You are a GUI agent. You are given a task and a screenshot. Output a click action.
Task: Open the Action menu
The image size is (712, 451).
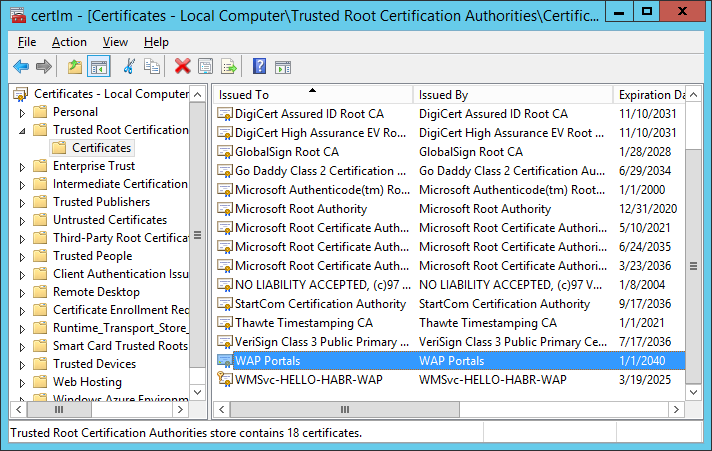pyautogui.click(x=69, y=42)
